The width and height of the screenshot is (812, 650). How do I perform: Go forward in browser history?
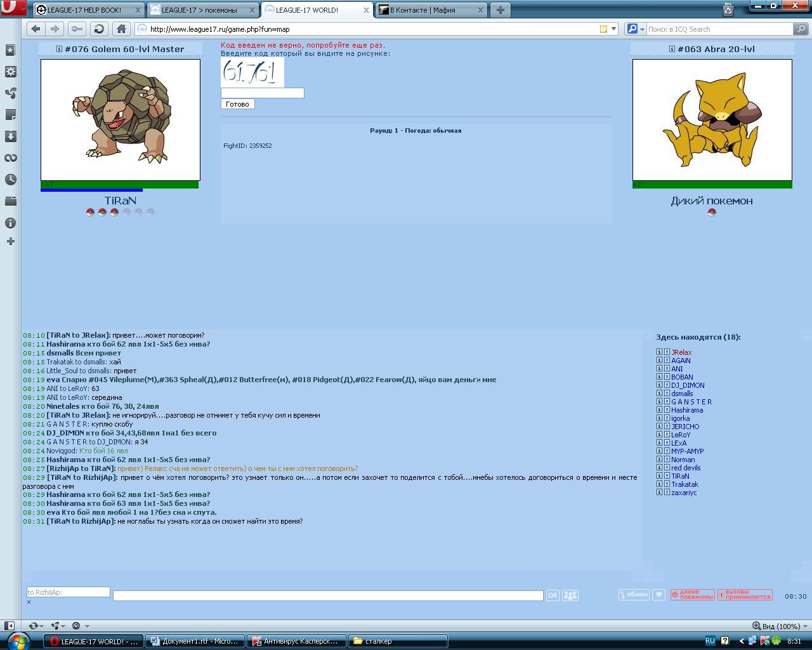(x=55, y=29)
